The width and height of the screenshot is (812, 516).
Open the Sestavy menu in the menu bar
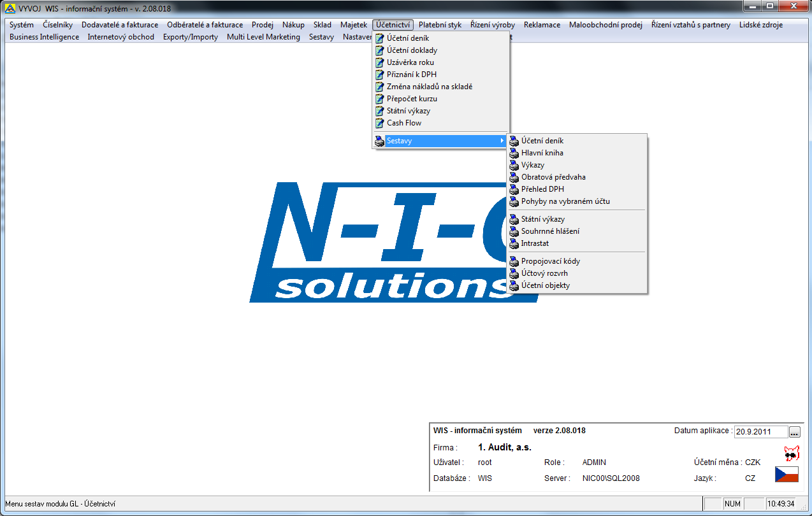point(321,37)
